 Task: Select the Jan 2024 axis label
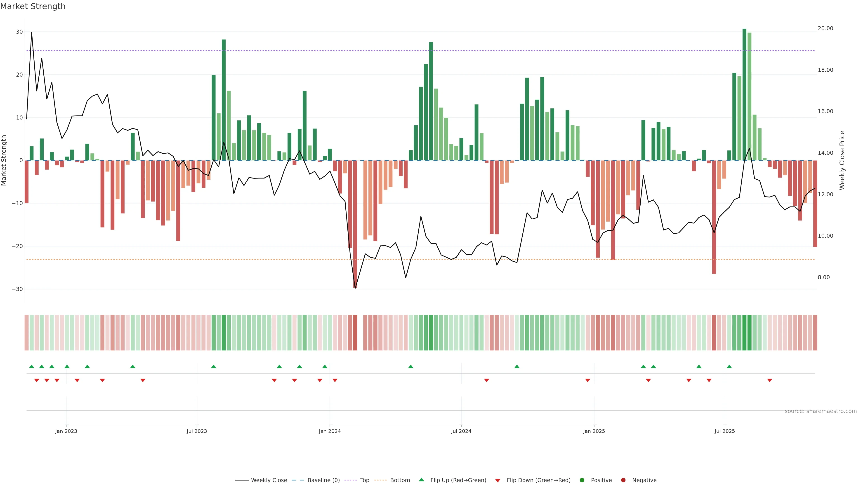click(330, 431)
